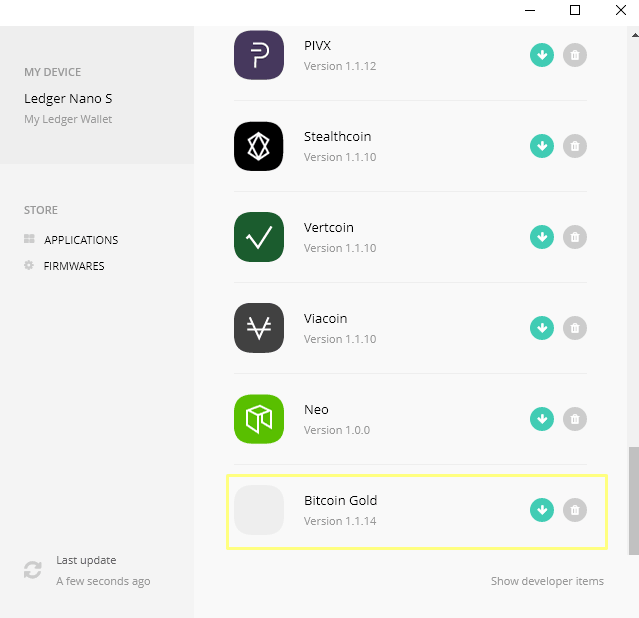Remove the Neo app

coord(574,419)
